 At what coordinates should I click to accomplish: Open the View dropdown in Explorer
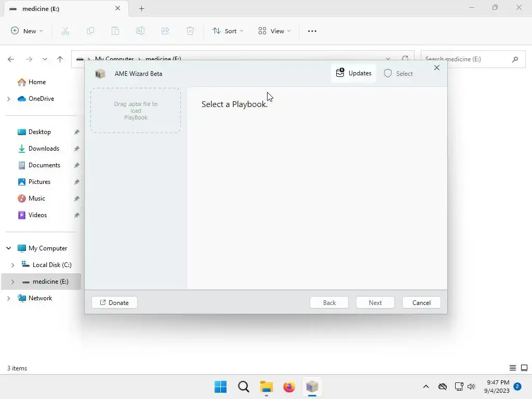274,31
